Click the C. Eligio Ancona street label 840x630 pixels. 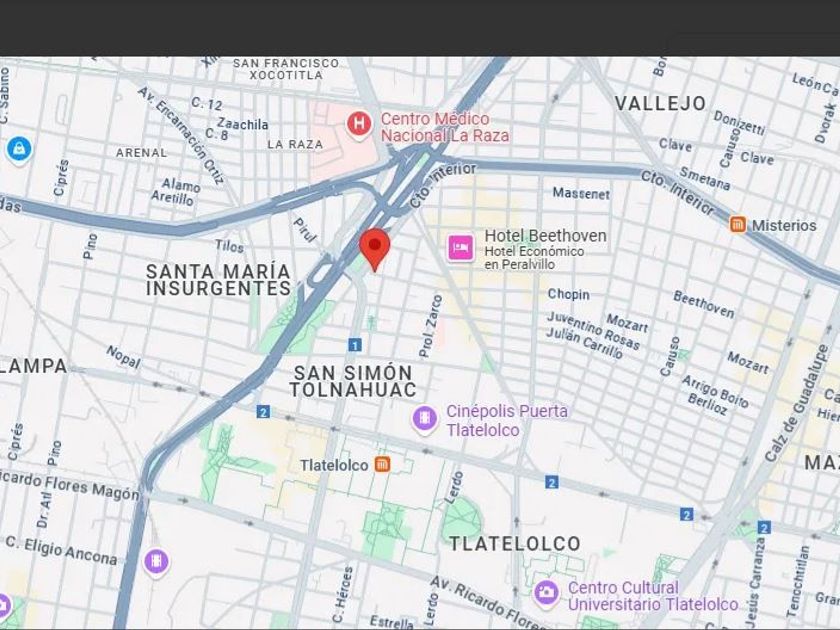pyautogui.click(x=62, y=551)
